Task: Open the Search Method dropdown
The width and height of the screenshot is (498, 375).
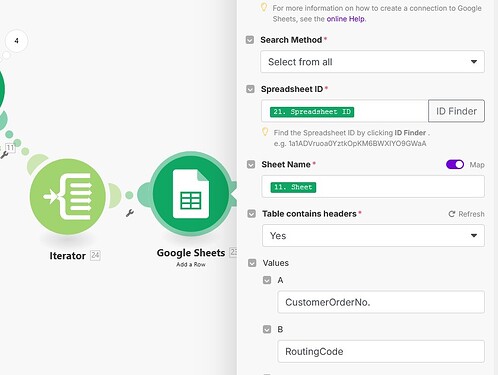Action: [x=372, y=62]
